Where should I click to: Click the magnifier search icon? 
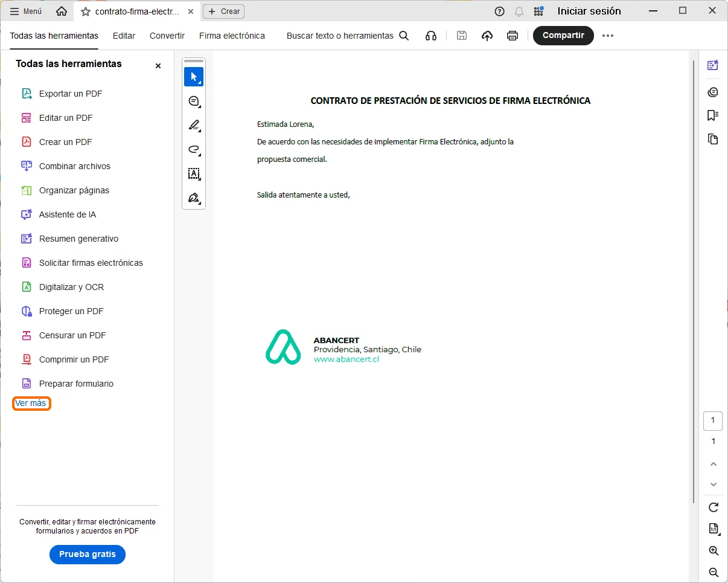click(404, 36)
